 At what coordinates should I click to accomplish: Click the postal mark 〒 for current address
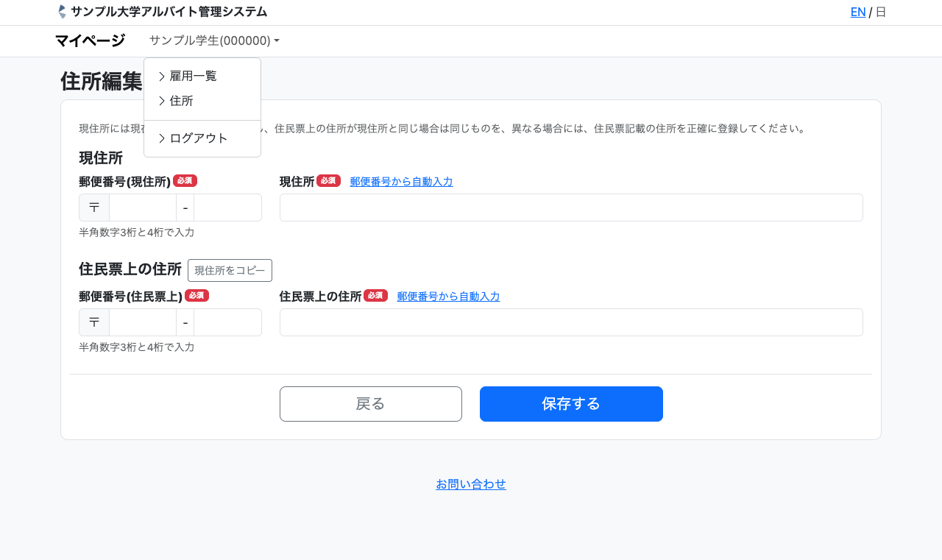[x=94, y=208]
